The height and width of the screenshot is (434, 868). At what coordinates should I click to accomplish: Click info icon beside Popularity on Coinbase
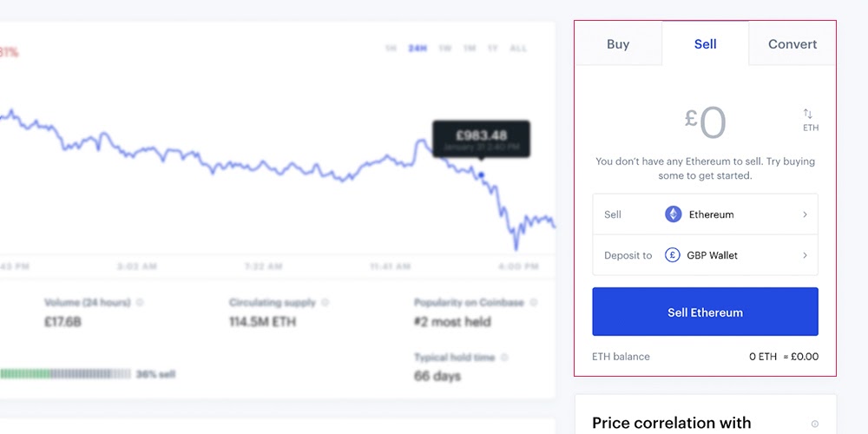pos(533,302)
